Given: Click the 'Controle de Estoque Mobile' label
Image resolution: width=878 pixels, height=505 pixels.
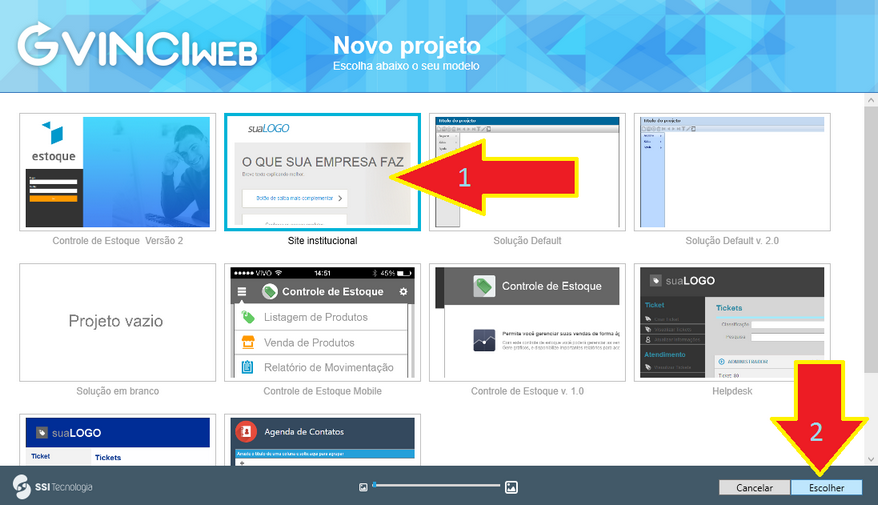Looking at the screenshot, I should coord(323,391).
